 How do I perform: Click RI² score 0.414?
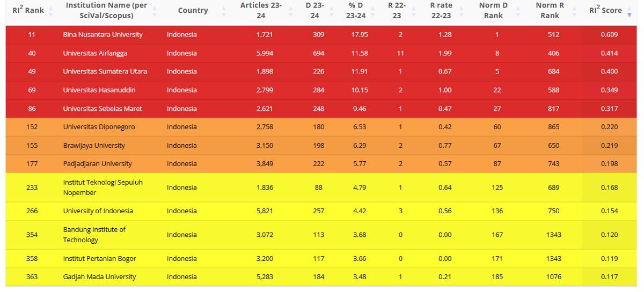[610, 53]
